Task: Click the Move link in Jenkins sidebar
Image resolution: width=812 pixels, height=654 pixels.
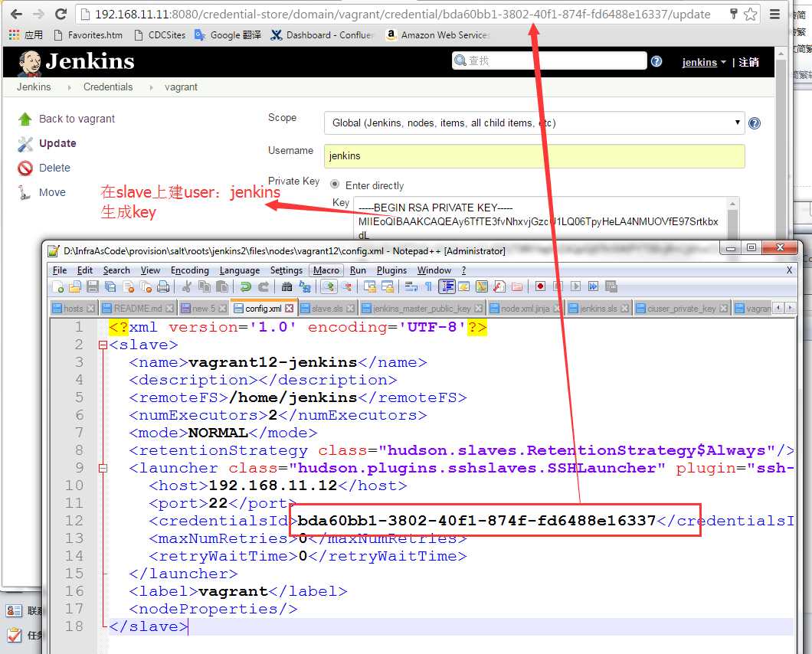Action: tap(52, 193)
